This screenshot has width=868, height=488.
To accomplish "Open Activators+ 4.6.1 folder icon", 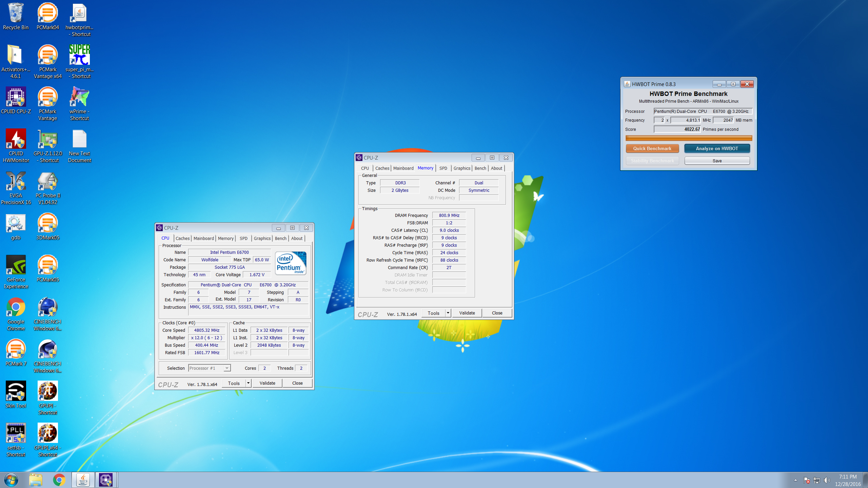I will tap(16, 62).
